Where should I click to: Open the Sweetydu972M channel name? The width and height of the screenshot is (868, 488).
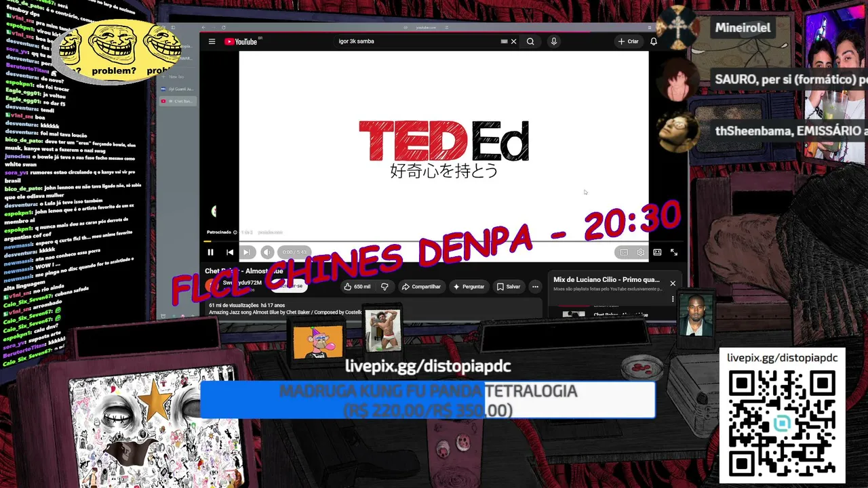(242, 283)
